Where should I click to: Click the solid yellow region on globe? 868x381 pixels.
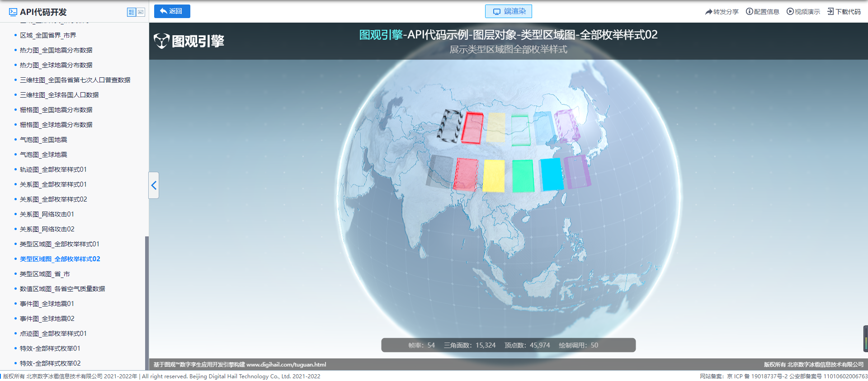pyautogui.click(x=494, y=176)
